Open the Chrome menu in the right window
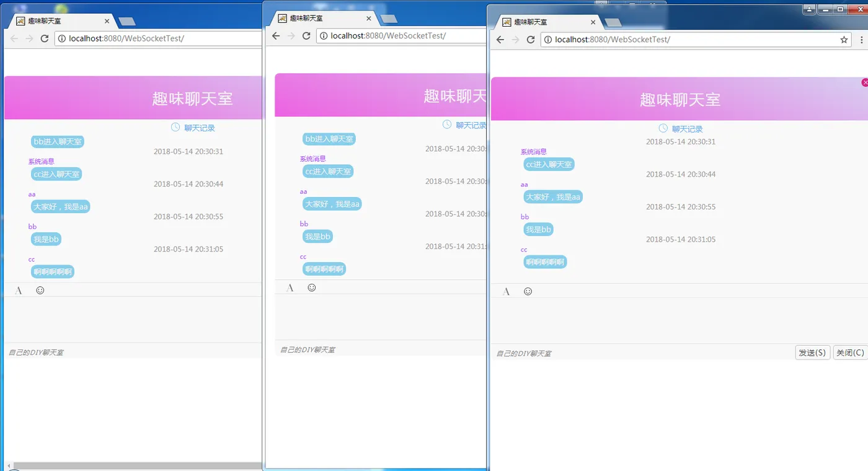 click(862, 40)
